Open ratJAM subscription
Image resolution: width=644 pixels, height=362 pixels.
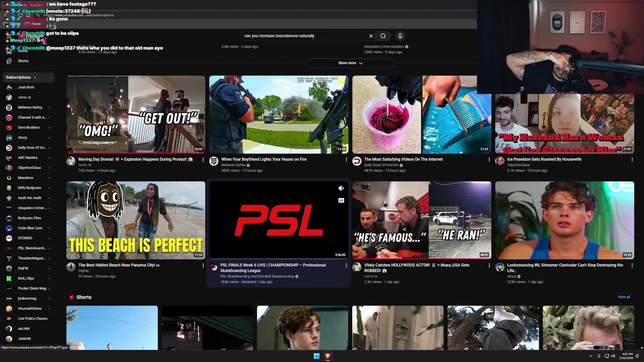24,328
